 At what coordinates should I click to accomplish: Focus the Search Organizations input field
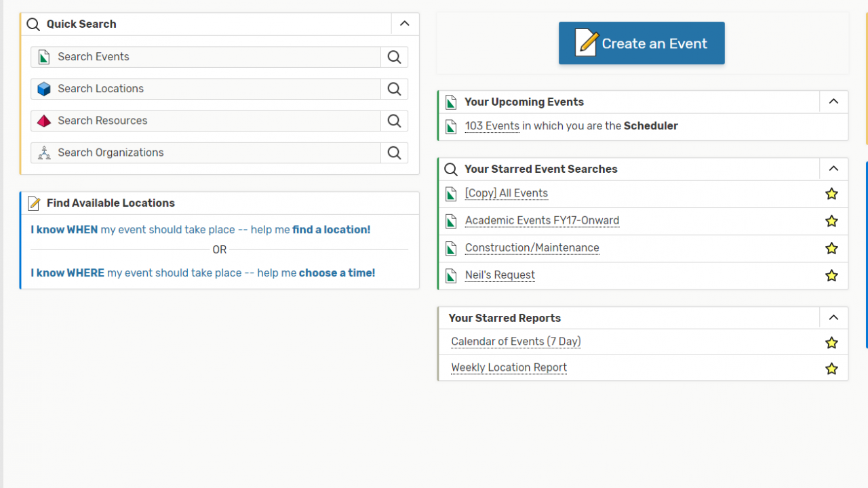206,152
